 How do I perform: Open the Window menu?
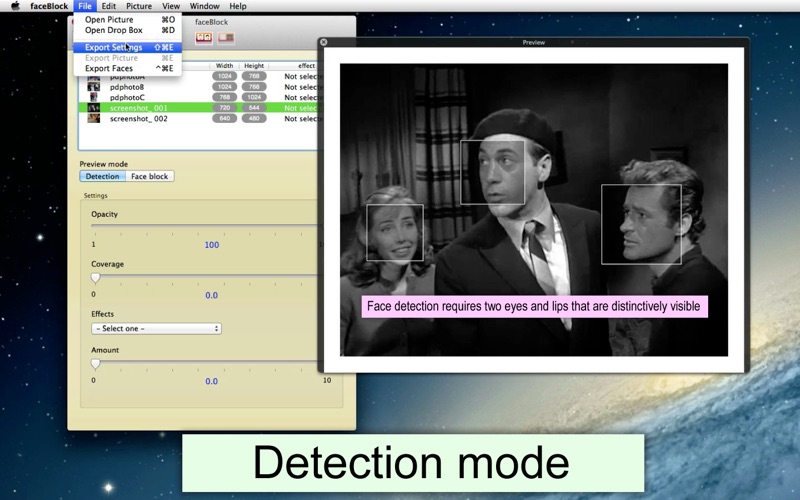pos(204,6)
